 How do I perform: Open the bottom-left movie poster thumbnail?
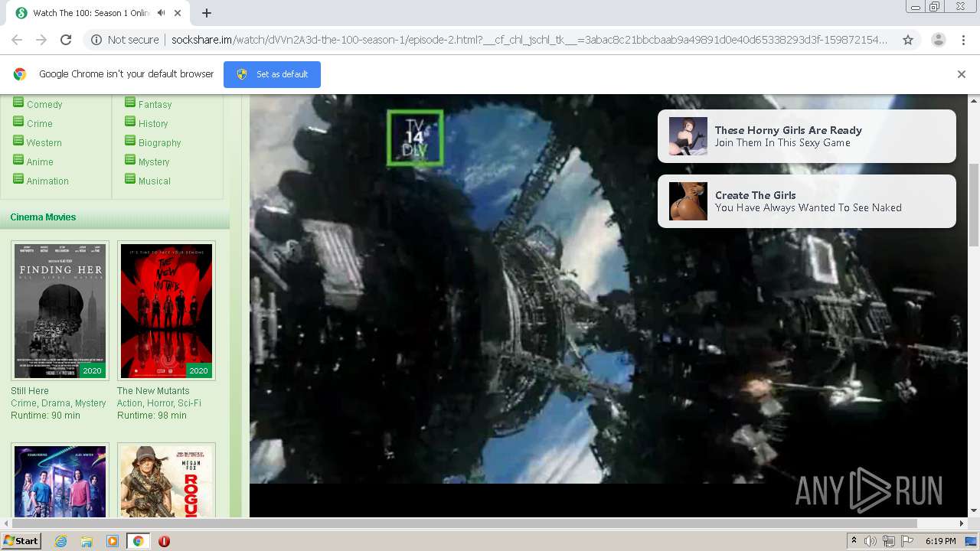(x=60, y=481)
